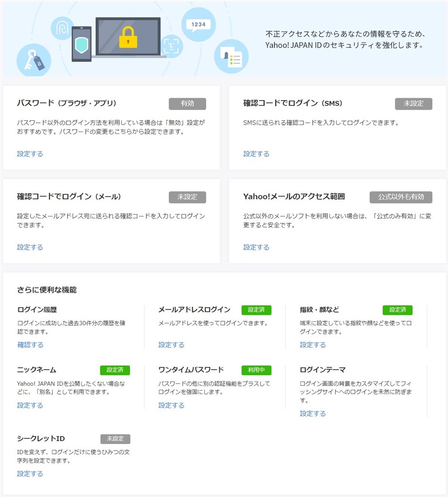448x497 pixels.
Task: Click the green 設定済 badge on 指紋・顔など
Action: point(398,310)
